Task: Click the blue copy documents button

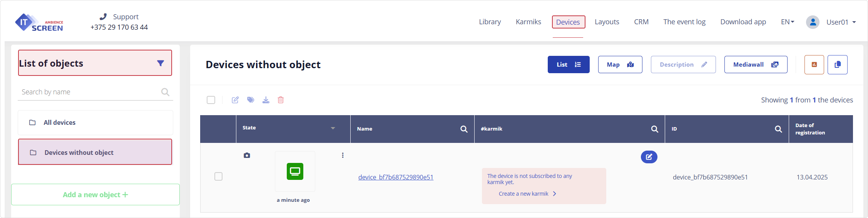Action: click(x=838, y=65)
